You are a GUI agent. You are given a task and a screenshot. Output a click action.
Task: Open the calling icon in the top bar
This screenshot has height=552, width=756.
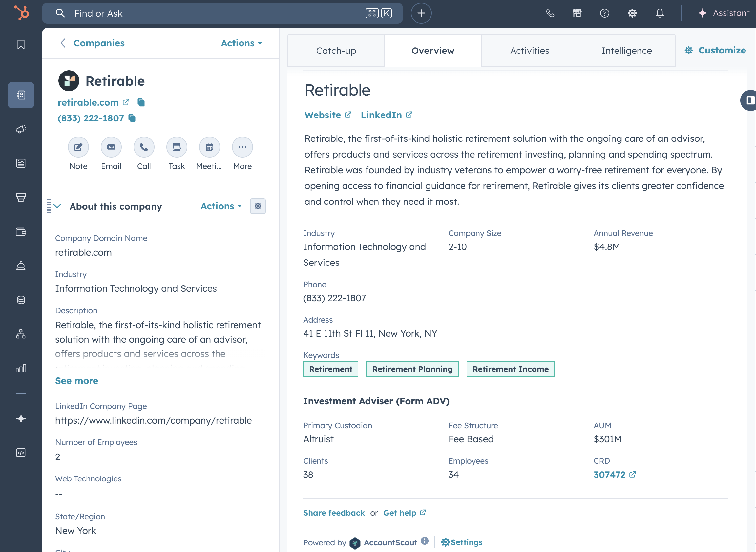(550, 13)
